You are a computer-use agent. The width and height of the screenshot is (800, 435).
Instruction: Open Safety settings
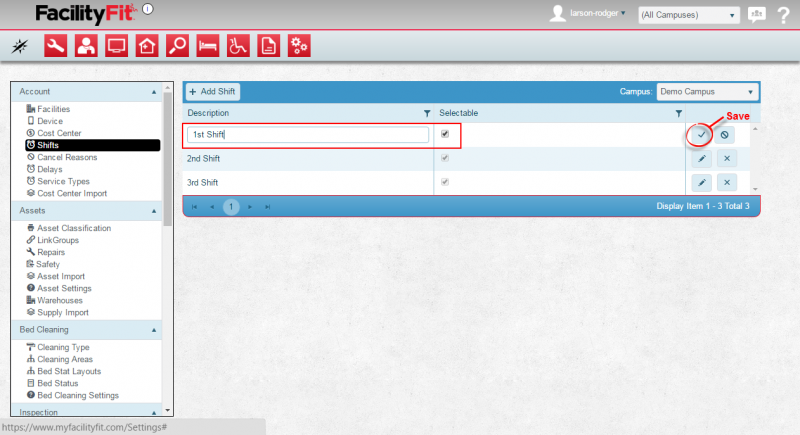coord(43,265)
